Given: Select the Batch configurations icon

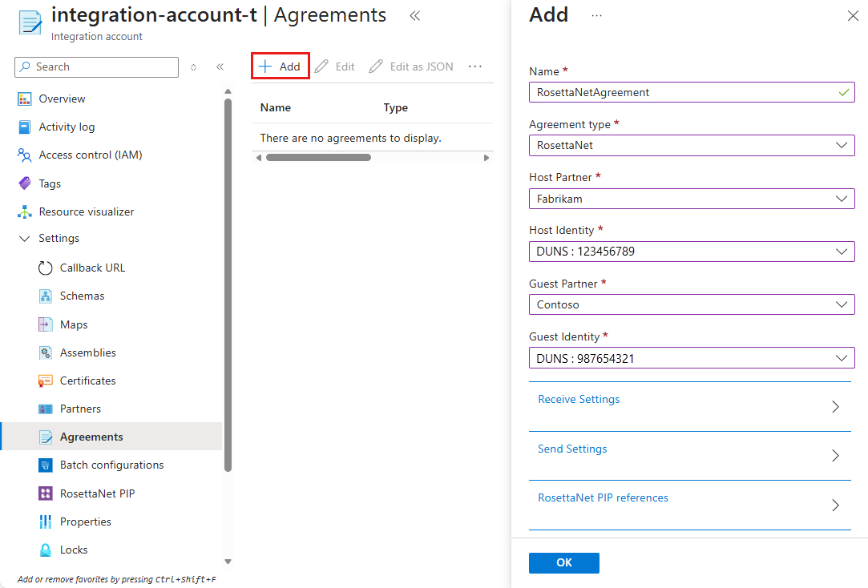Looking at the screenshot, I should pos(46,465).
